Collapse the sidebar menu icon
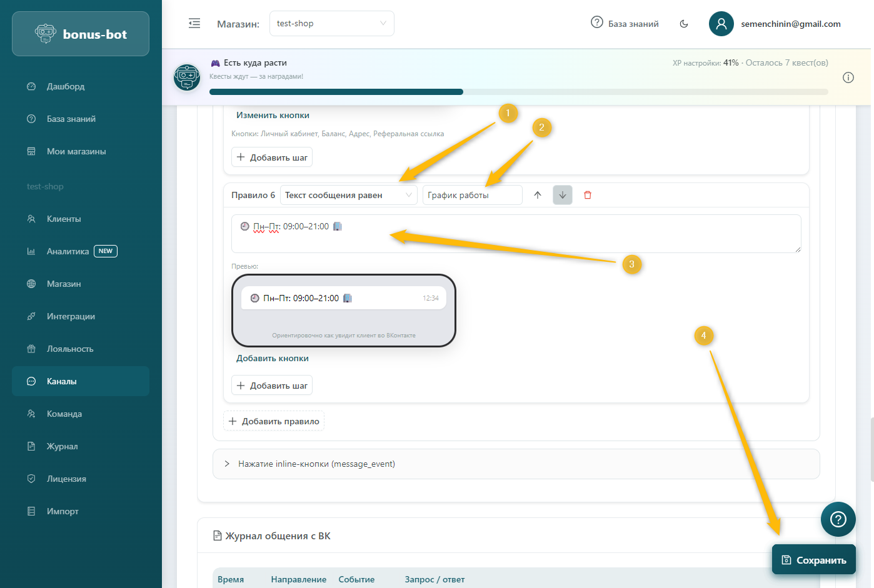 tap(194, 24)
